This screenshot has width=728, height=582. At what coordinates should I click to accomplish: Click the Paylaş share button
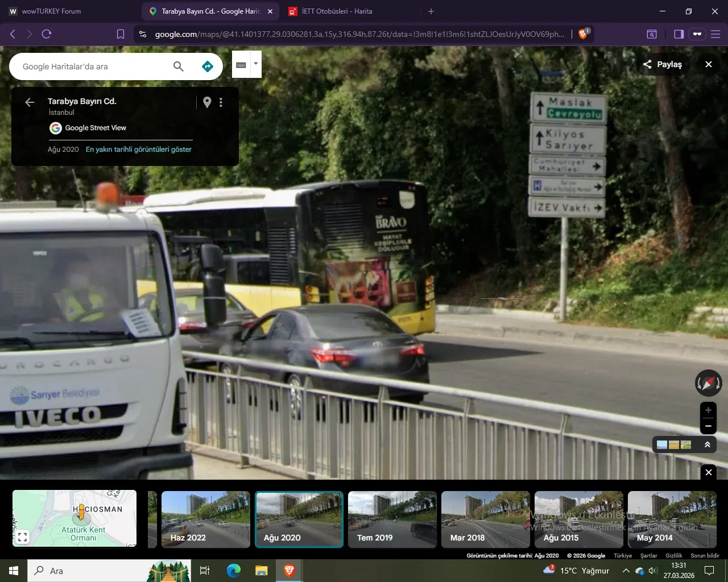[x=663, y=64]
